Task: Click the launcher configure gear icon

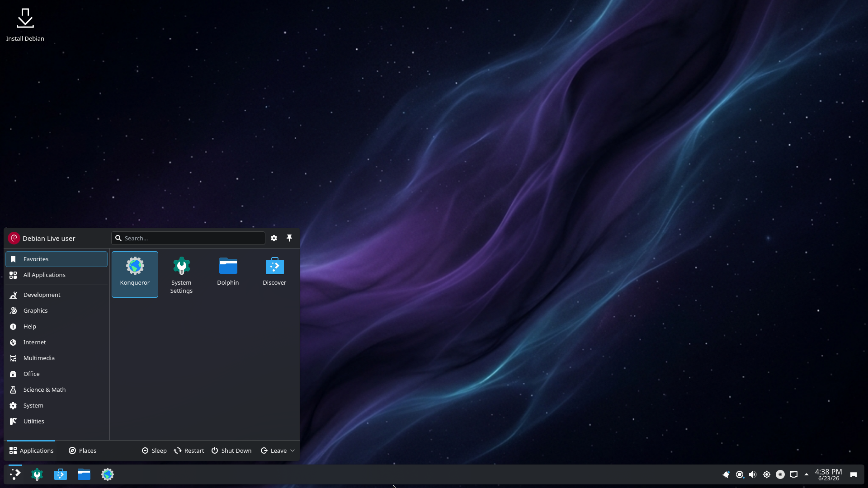Action: (x=274, y=238)
